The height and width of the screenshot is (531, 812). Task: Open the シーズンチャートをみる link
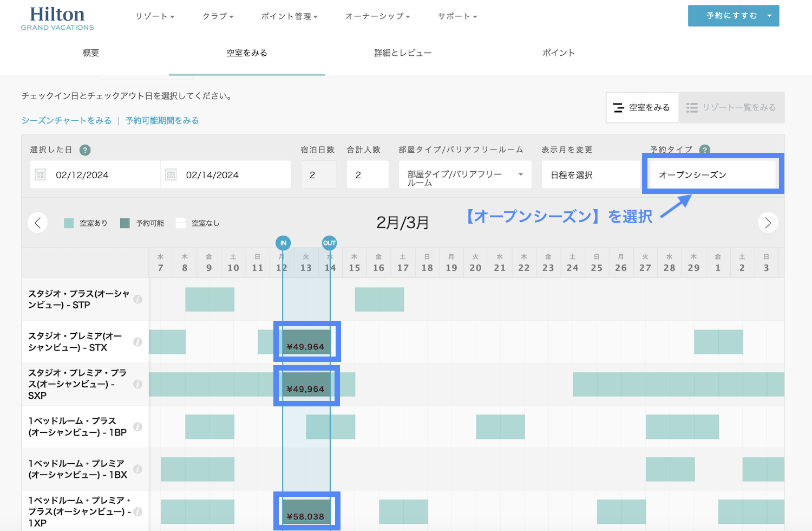click(x=67, y=120)
